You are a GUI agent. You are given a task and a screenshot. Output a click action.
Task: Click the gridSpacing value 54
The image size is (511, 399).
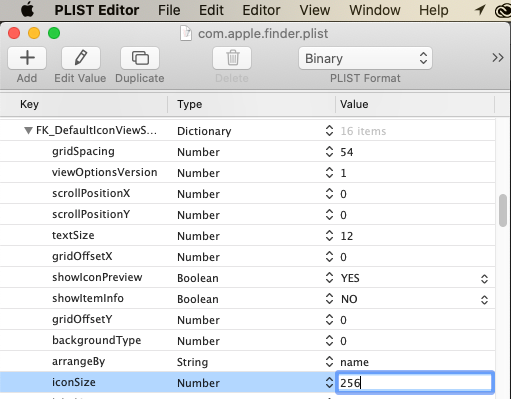pyautogui.click(x=346, y=152)
